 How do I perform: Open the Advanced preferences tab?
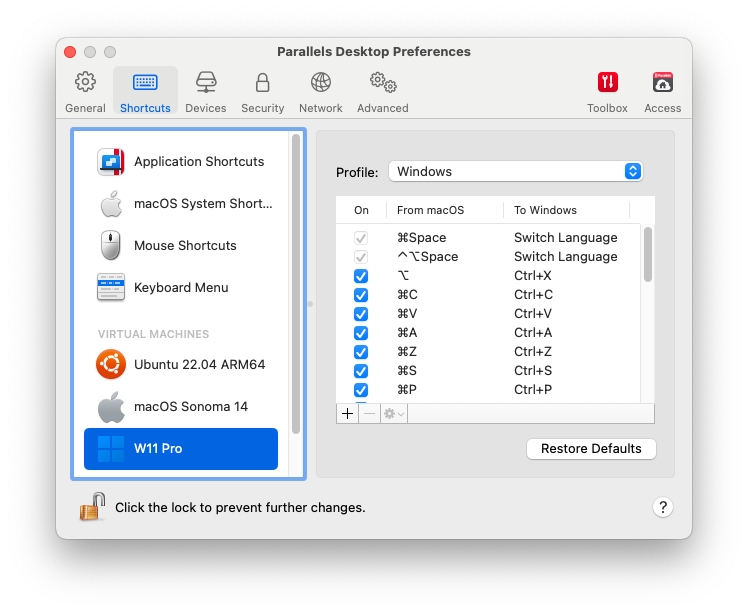[x=382, y=90]
